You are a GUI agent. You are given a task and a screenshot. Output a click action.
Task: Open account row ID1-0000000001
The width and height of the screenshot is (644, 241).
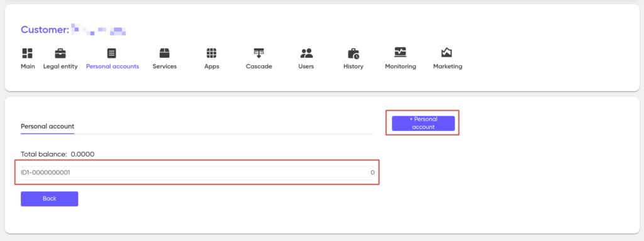pos(197,173)
